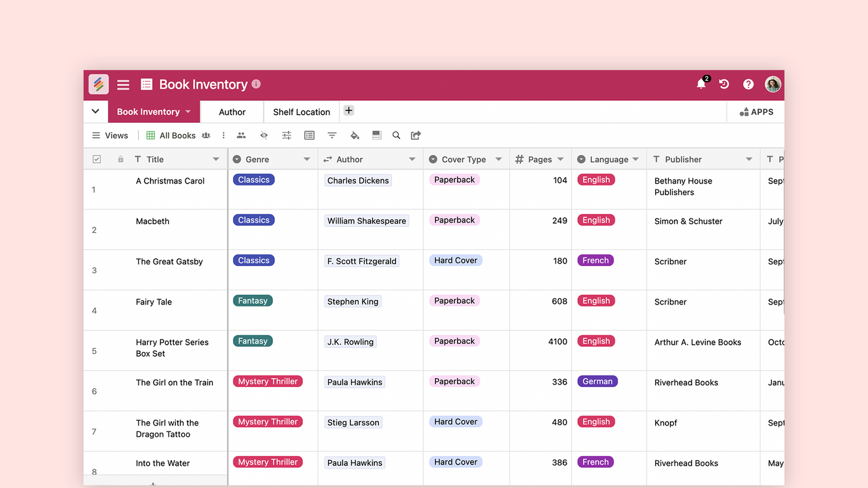The height and width of the screenshot is (488, 868).
Task: Open the Pages column dropdown arrow
Action: click(x=561, y=159)
